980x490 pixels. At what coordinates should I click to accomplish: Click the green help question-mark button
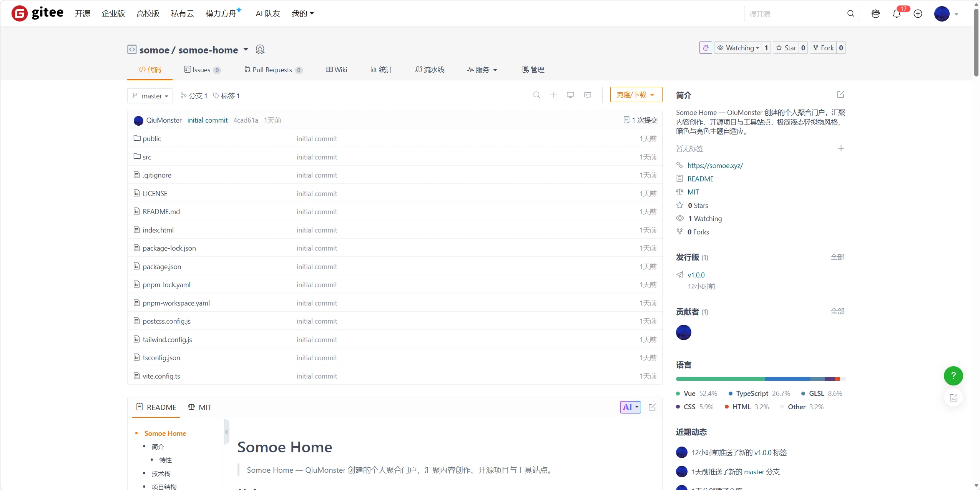click(x=953, y=376)
